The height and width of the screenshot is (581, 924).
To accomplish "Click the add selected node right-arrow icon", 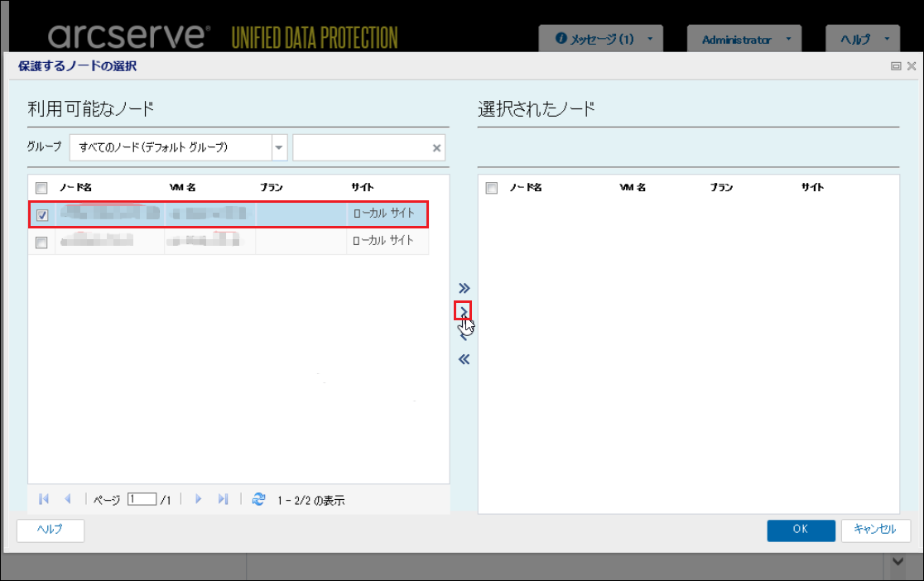I will [463, 310].
